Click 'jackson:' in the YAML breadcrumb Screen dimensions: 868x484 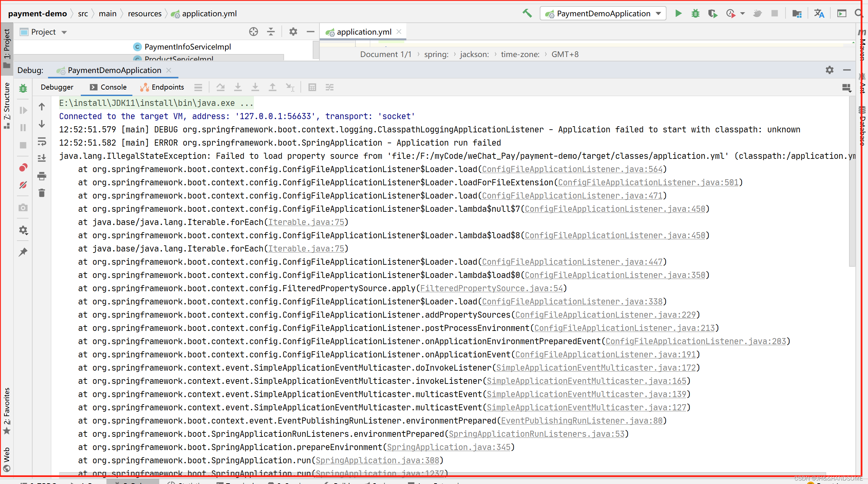[474, 54]
